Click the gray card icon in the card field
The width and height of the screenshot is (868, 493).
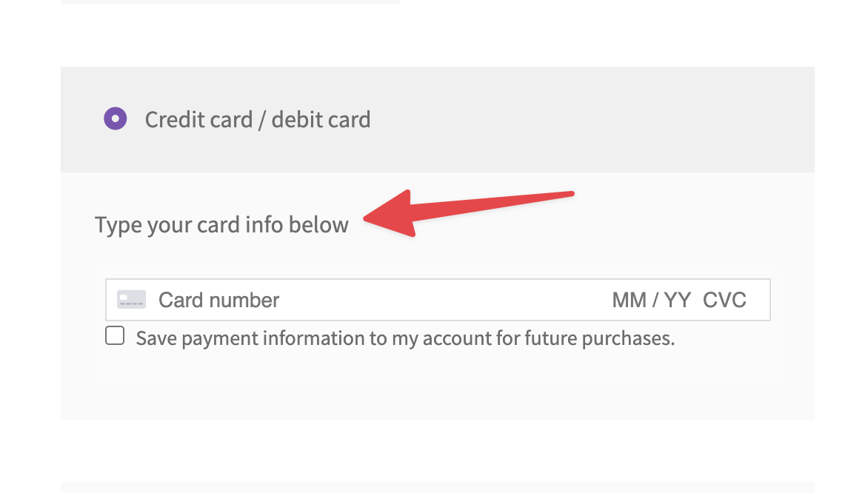[131, 300]
